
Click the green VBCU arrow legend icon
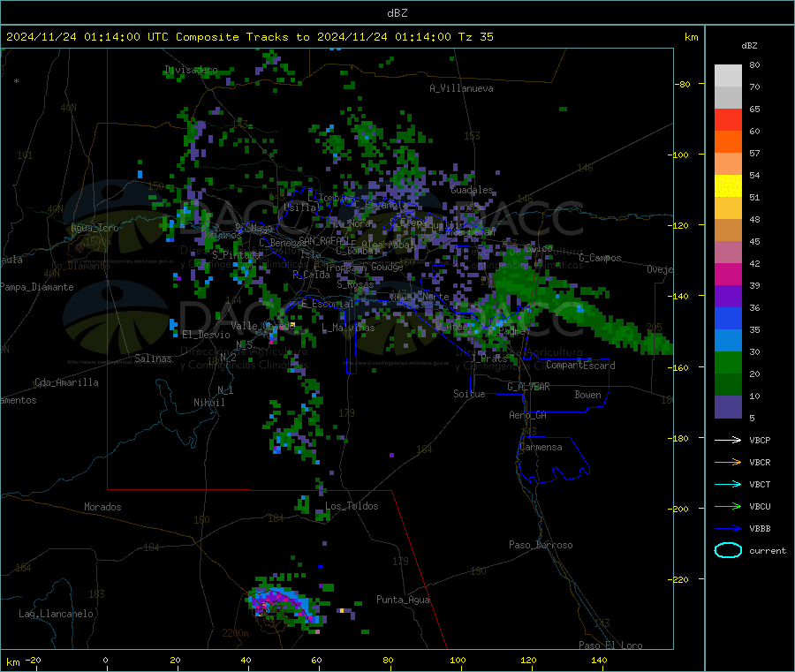pos(728,506)
